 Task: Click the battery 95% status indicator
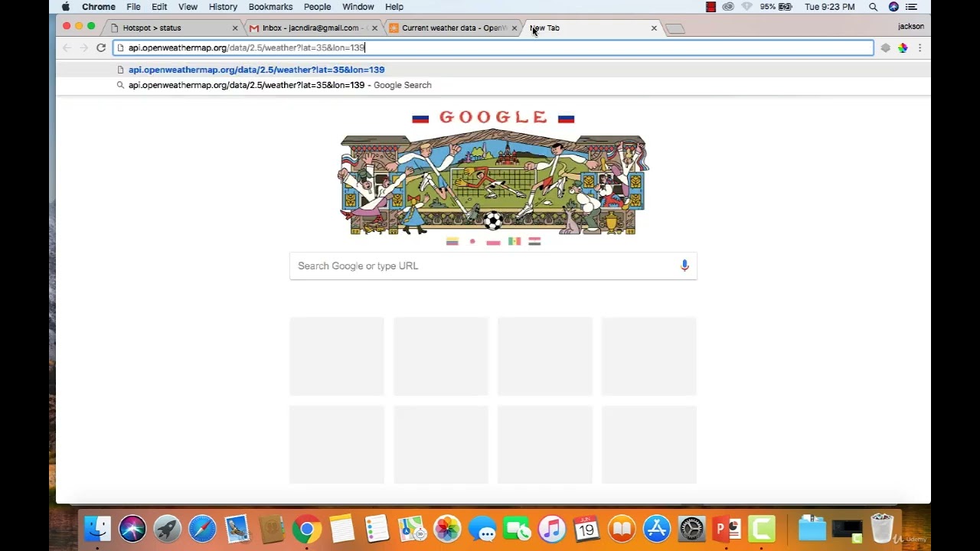click(x=776, y=7)
